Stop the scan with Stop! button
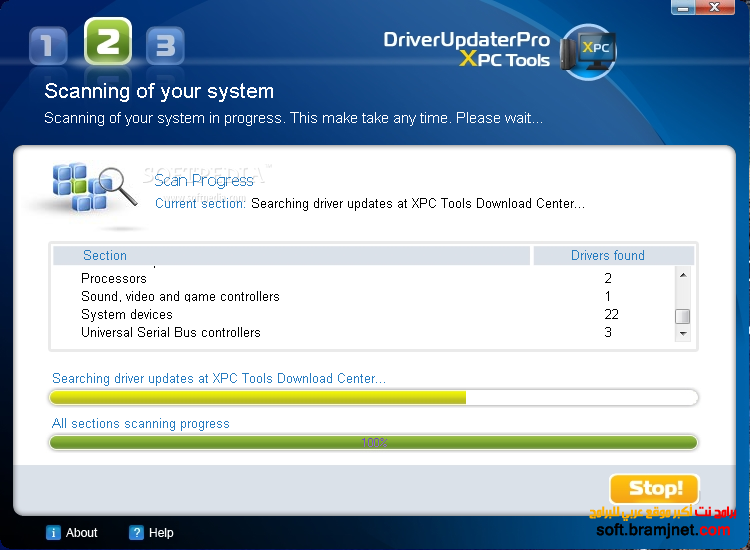Viewport: 750px width, 550px height. [x=655, y=488]
